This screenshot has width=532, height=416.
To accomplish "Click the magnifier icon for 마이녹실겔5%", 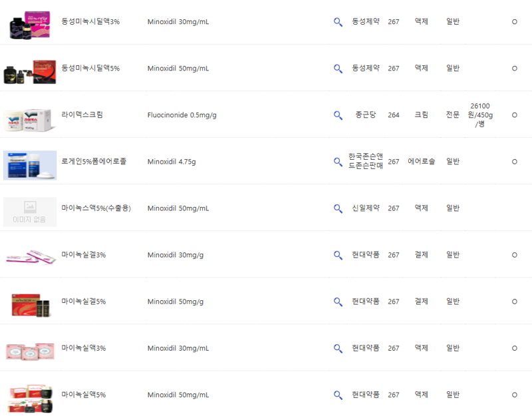I will 337,301.
